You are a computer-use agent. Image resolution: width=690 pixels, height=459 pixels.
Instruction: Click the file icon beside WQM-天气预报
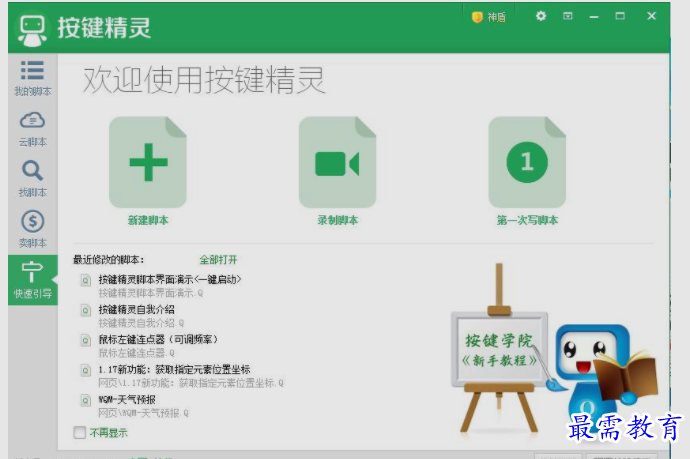(x=86, y=400)
